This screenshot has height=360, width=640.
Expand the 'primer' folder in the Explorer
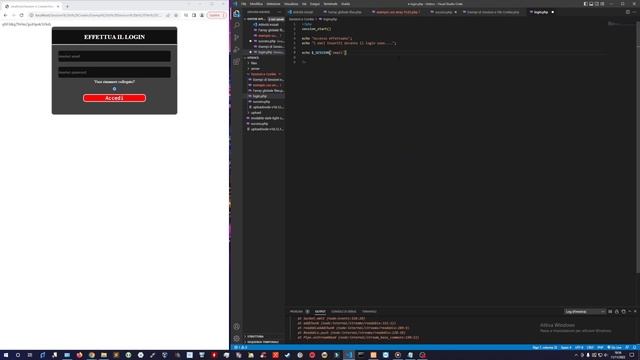(255, 69)
